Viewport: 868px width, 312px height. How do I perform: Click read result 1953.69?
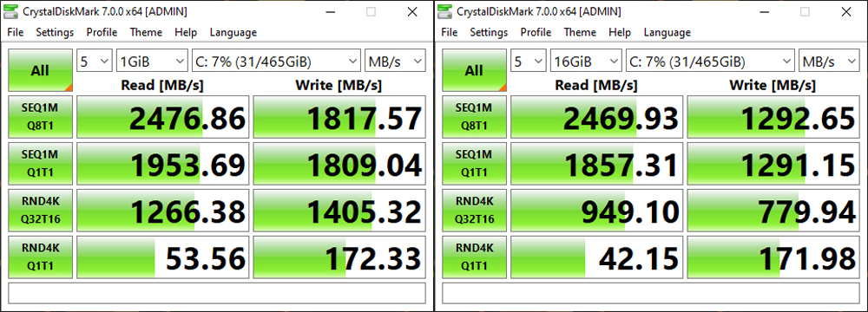163,164
